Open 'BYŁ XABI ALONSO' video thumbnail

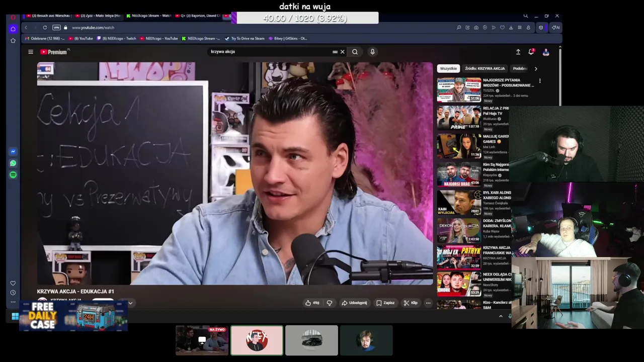point(459,202)
